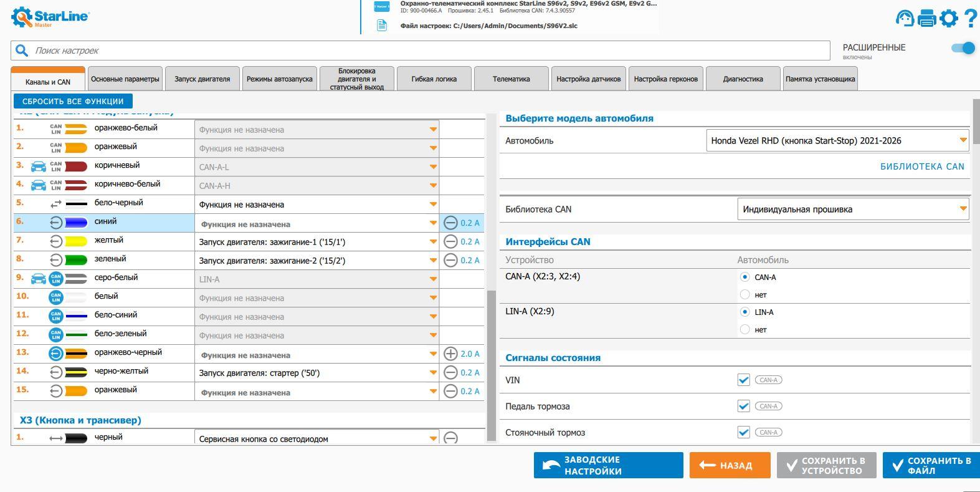The image size is (980, 492).
Task: Open Автомобиль model dropdown
Action: coord(838,140)
